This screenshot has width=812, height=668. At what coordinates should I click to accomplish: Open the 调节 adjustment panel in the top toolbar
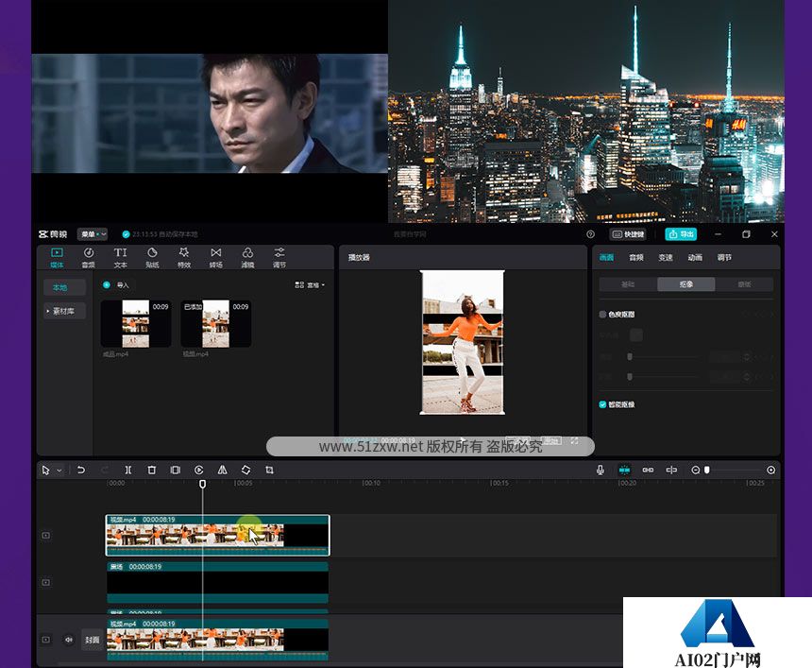pyautogui.click(x=279, y=258)
